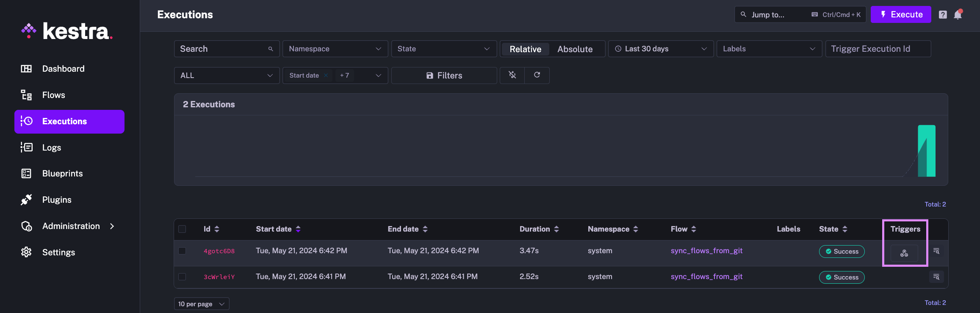This screenshot has width=980, height=313.
Task: Select checkbox for execution 4gotc6D8
Action: pyautogui.click(x=182, y=251)
